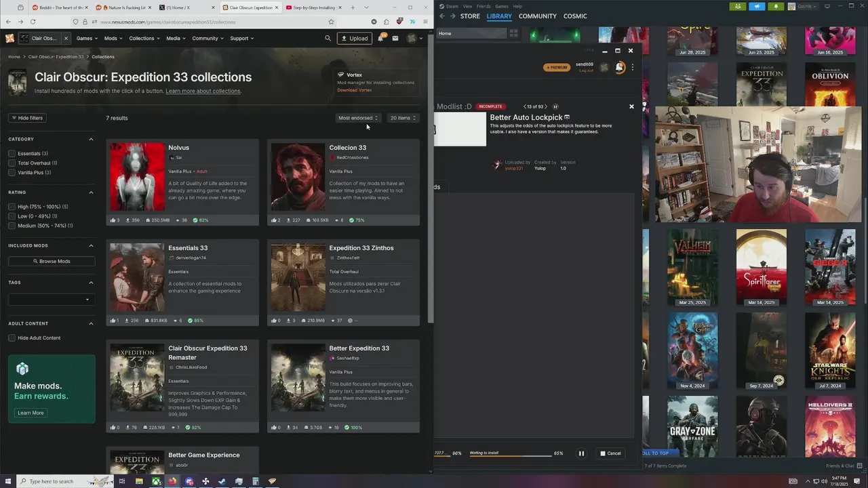
Task: Show next mod in Vortex modlist
Action: [546, 106]
